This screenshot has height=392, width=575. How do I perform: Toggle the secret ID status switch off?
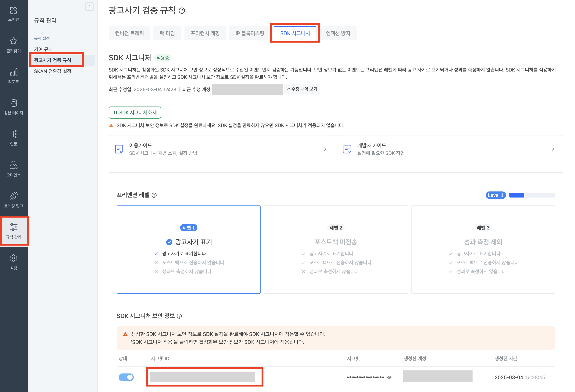126,377
